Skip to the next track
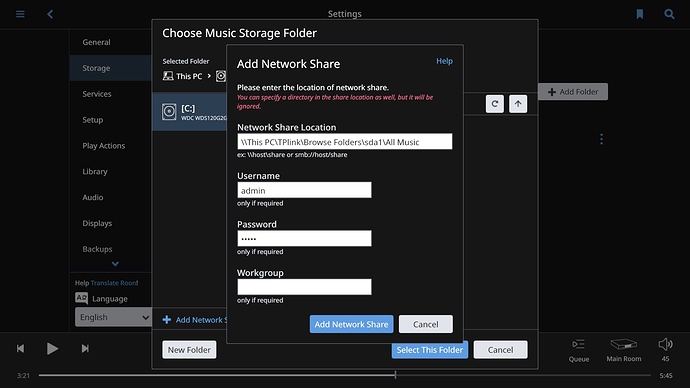 coord(85,348)
